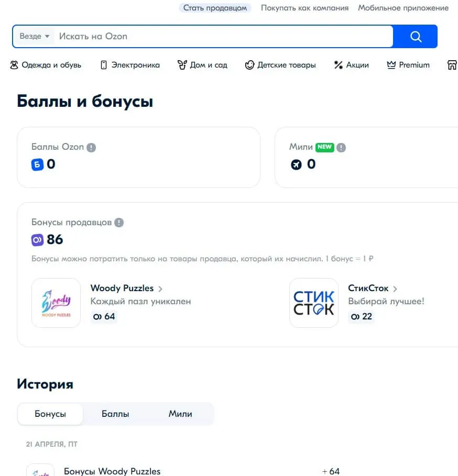Image resolution: width=458 pixels, height=476 pixels.
Task: Open the info tooltip next to Мили
Action: click(x=341, y=147)
